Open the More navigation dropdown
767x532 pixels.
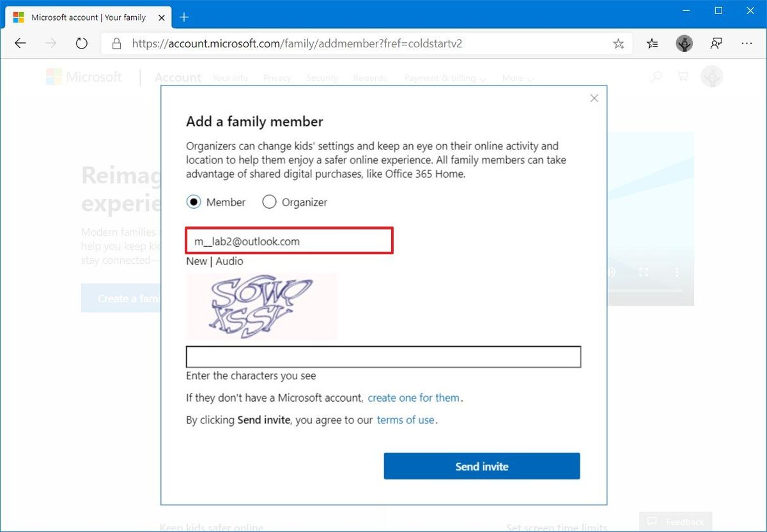point(518,77)
